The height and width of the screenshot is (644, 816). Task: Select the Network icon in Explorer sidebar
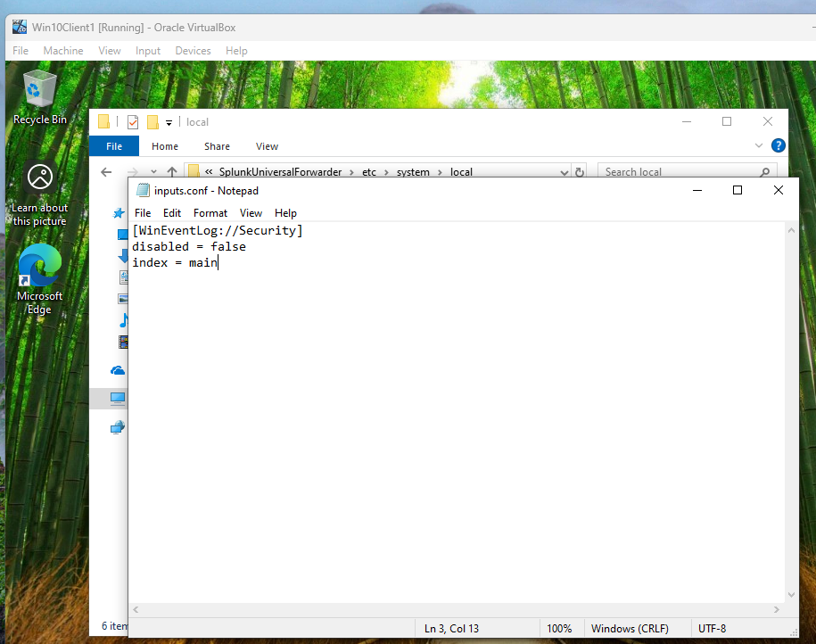pos(118,427)
